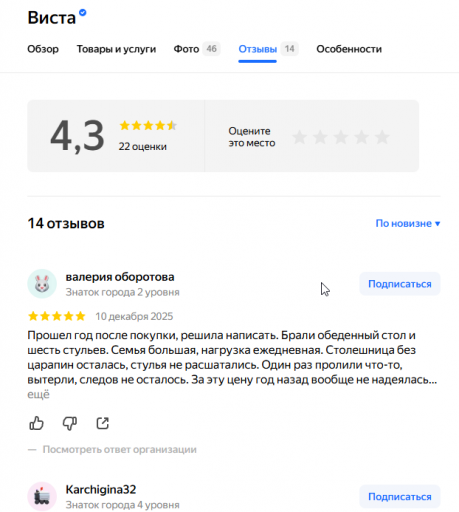Subscribe to валерия оборотова with Подписаться
Image resolution: width=459 pixels, height=512 pixels.
pyautogui.click(x=400, y=284)
